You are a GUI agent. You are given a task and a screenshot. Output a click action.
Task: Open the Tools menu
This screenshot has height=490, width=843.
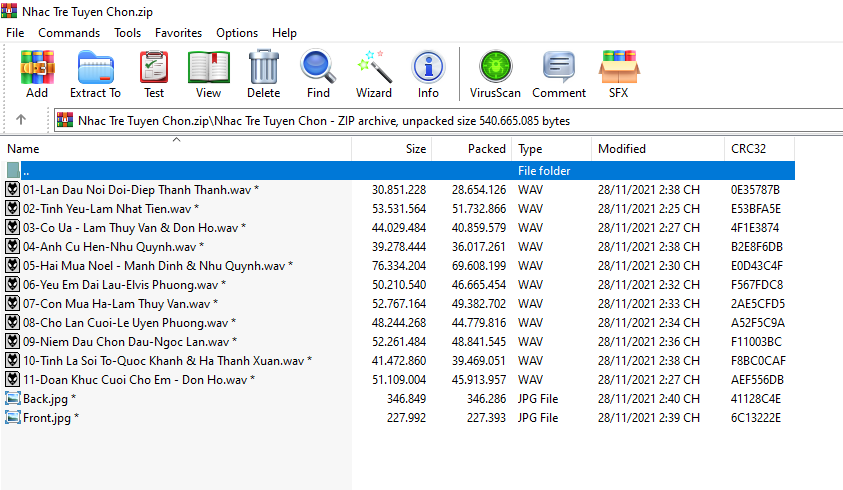[x=127, y=33]
